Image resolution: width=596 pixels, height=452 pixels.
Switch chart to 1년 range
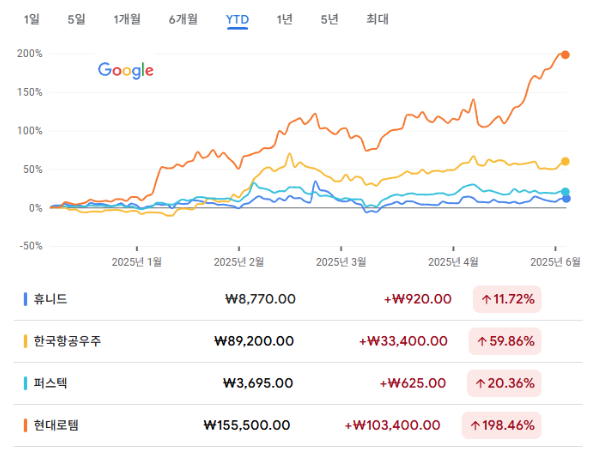click(x=284, y=19)
